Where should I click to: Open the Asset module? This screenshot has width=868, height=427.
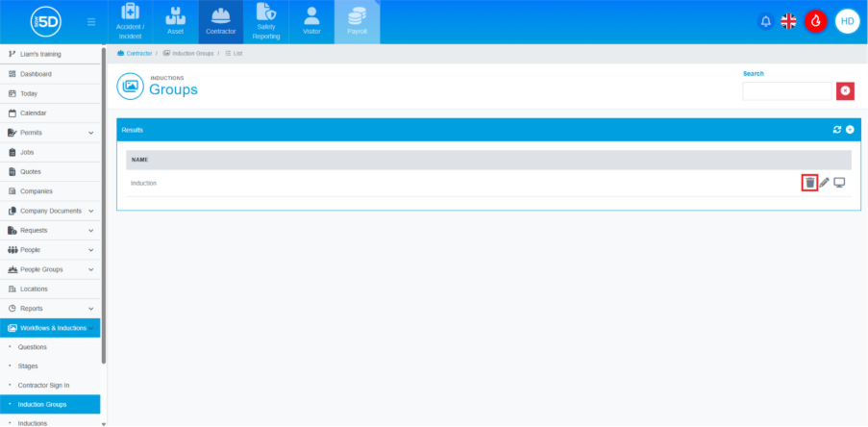click(176, 22)
